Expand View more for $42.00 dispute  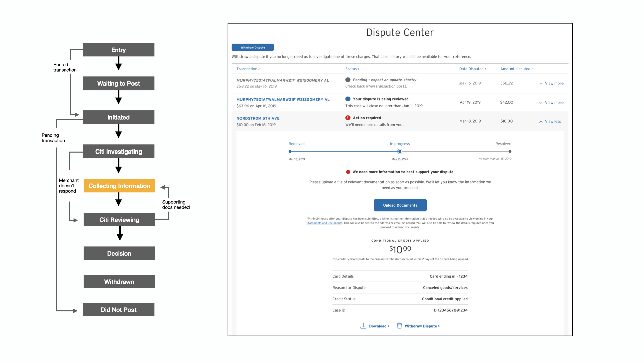pos(551,103)
